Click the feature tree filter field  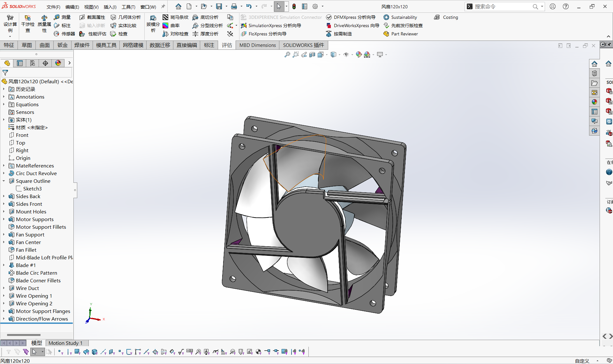coord(37,73)
